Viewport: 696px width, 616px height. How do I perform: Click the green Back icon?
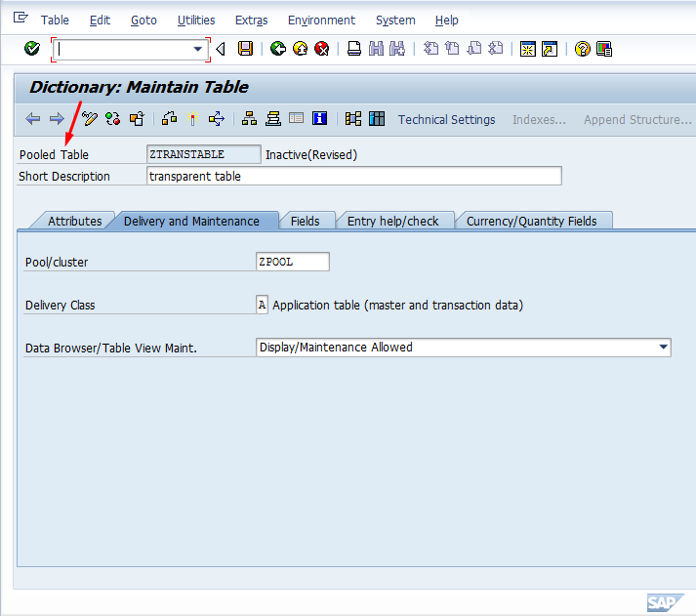(278, 49)
